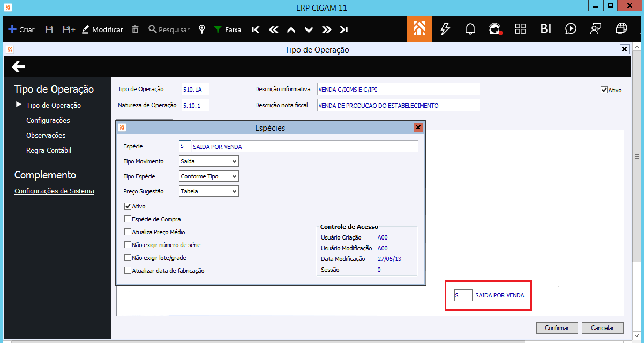Open the Tipo Movimento dropdown

[x=209, y=161]
